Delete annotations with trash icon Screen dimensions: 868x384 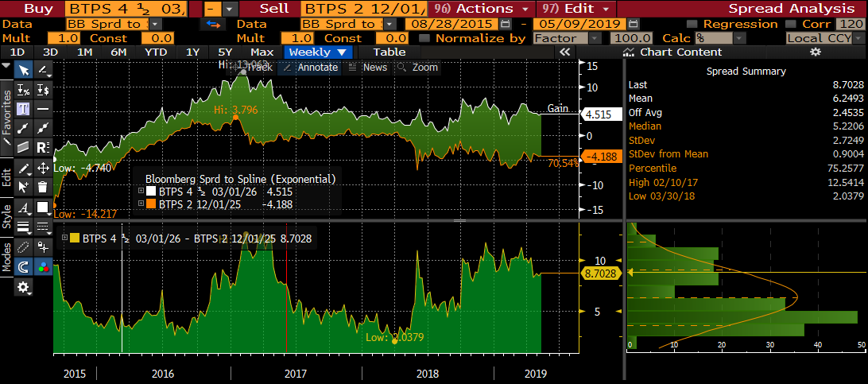(43, 187)
